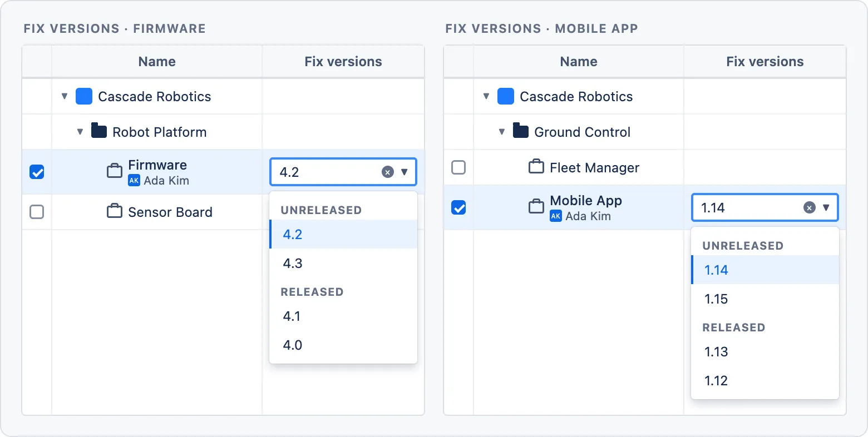868x437 pixels.
Task: Collapse the Robot Platform folder
Action: [x=80, y=132]
